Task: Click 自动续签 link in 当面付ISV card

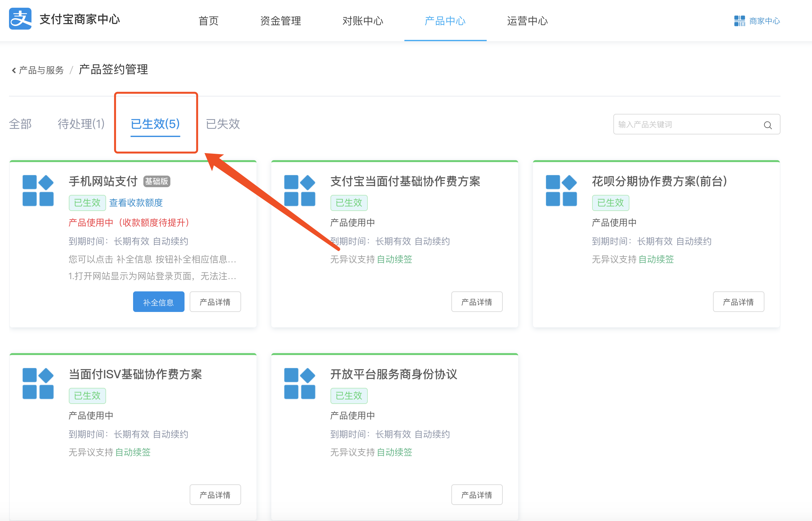Action: (x=132, y=452)
